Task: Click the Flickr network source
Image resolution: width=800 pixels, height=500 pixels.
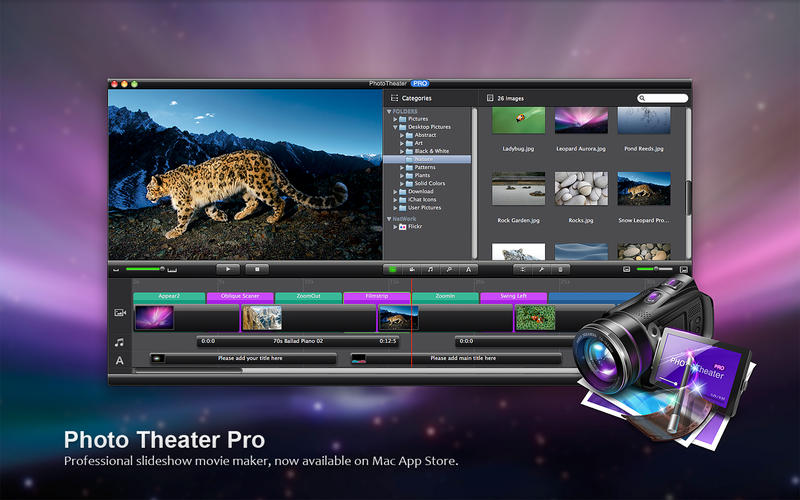Action: pos(411,226)
